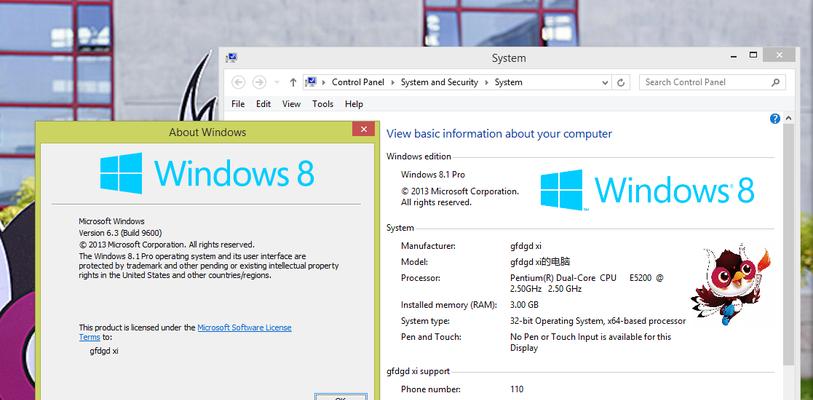Click the scrollbar up arrow in System window
Screen dimensions: 813x400
789,119
